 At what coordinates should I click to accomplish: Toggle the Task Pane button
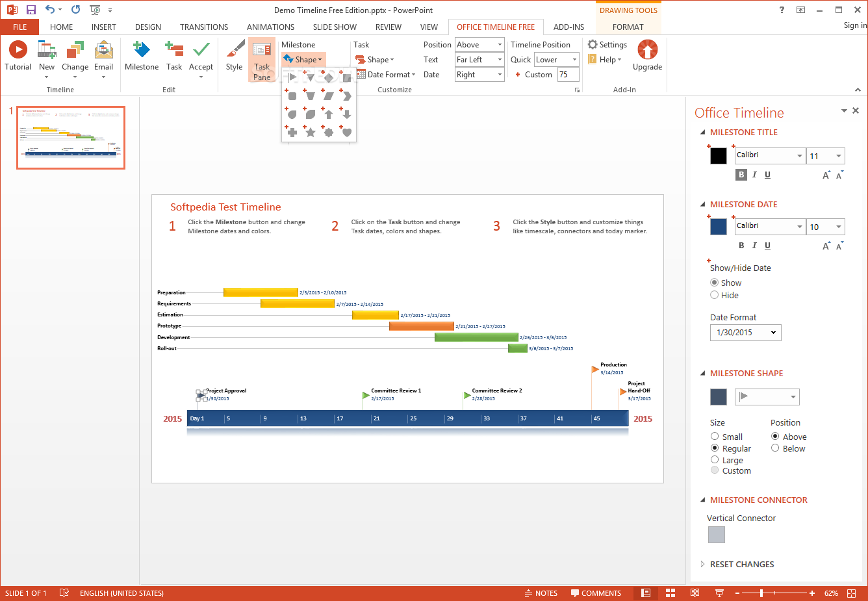click(x=262, y=60)
